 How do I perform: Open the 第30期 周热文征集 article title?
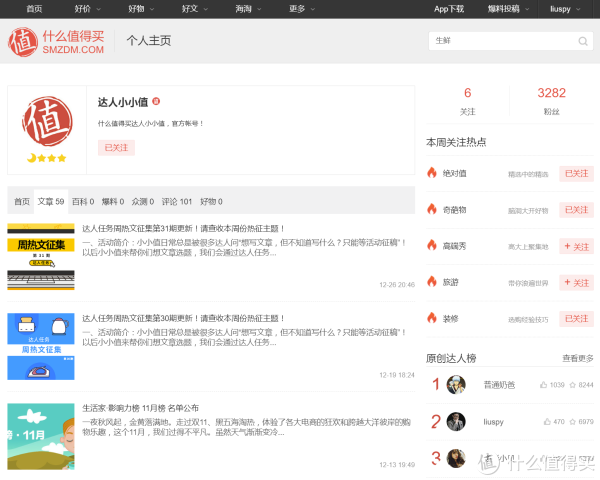(183, 318)
